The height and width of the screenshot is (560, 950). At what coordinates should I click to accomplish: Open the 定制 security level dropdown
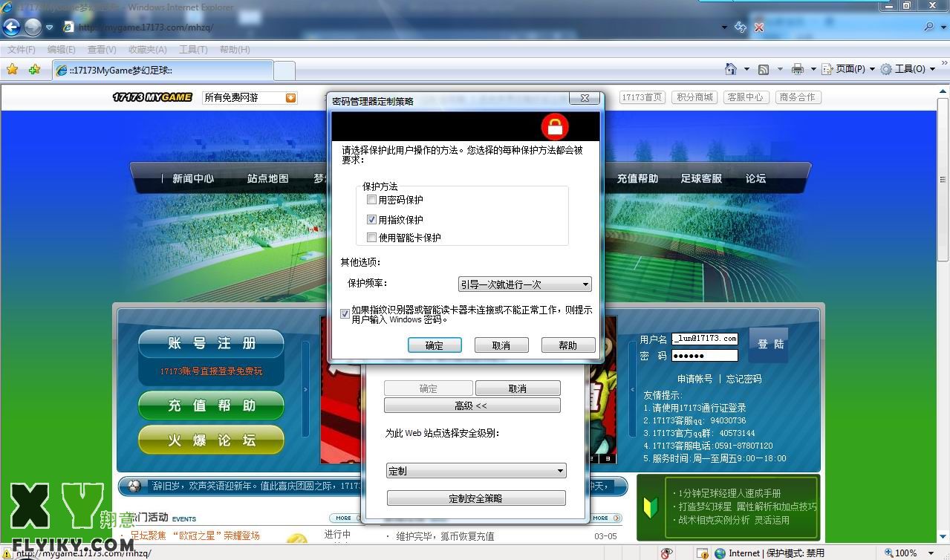coord(476,471)
